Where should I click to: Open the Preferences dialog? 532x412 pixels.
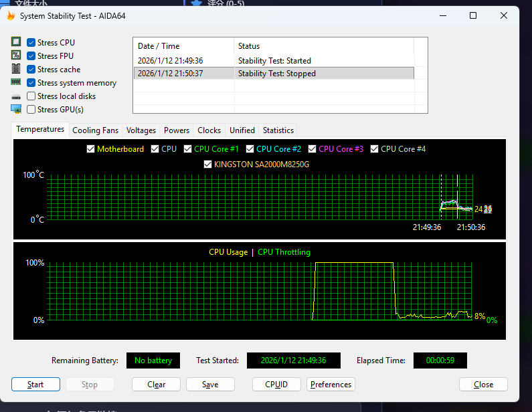(331, 384)
